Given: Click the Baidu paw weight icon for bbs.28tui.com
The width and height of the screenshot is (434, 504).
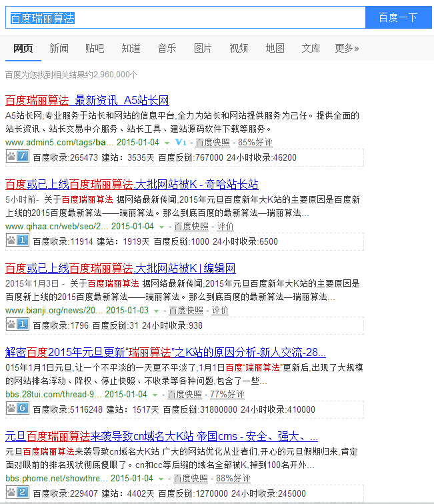Looking at the screenshot, I should [x=18, y=408].
